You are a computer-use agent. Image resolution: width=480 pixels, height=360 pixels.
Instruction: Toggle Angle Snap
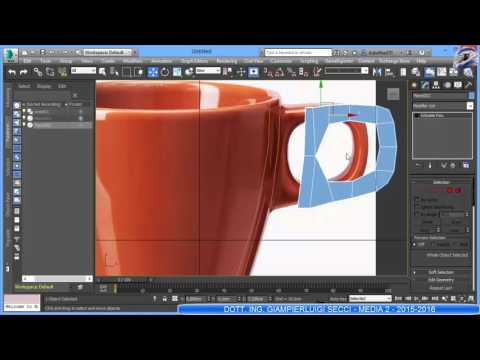279,72
